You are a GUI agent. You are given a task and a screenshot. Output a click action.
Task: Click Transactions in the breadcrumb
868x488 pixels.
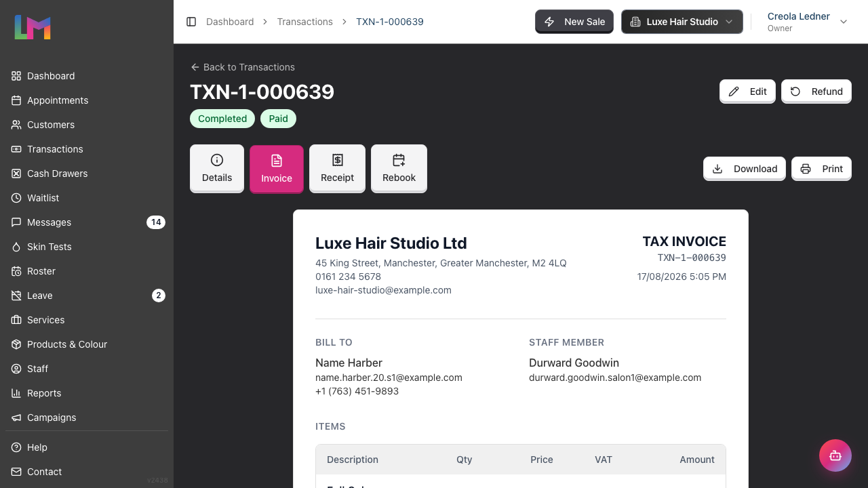pos(305,22)
